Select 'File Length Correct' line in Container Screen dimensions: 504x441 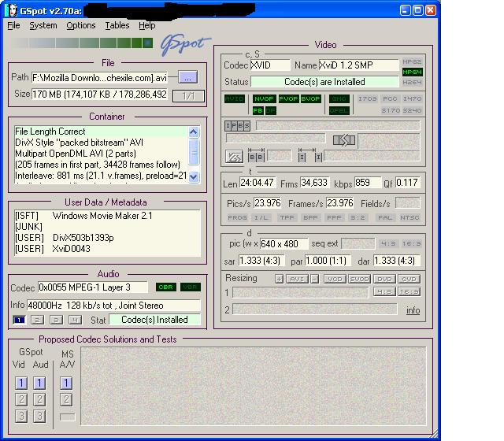(x=101, y=132)
